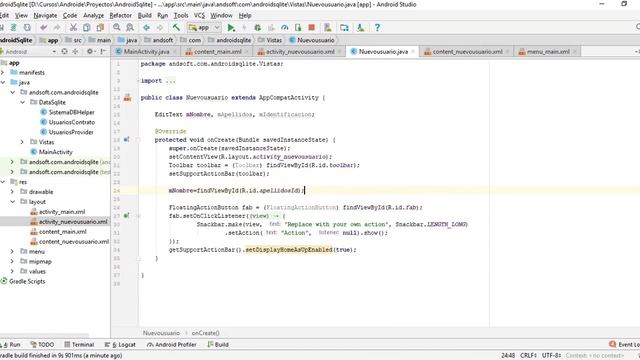This screenshot has height=360, width=640.
Task: Click the project panel settings gear icon
Action: [90, 51]
